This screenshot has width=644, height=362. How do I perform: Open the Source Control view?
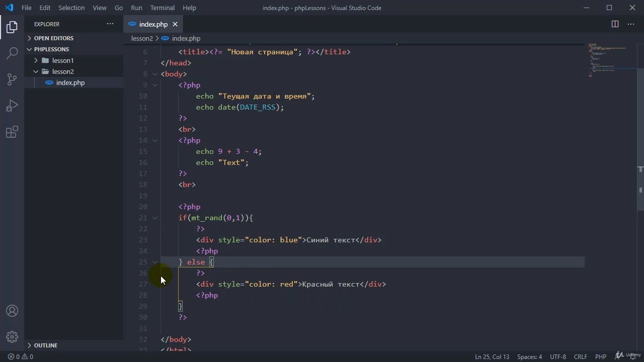(12, 79)
